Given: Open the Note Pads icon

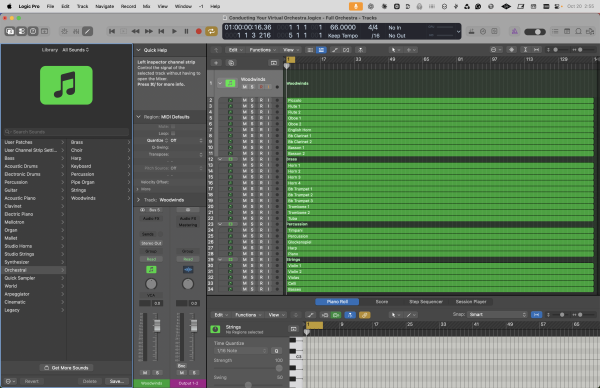Looking at the screenshot, I should (567, 31).
